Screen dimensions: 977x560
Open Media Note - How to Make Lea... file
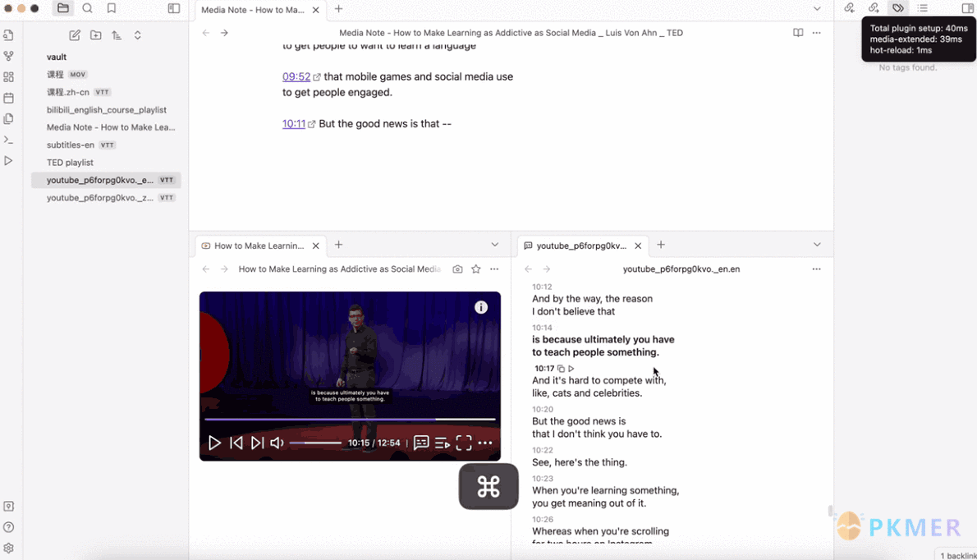coord(106,127)
